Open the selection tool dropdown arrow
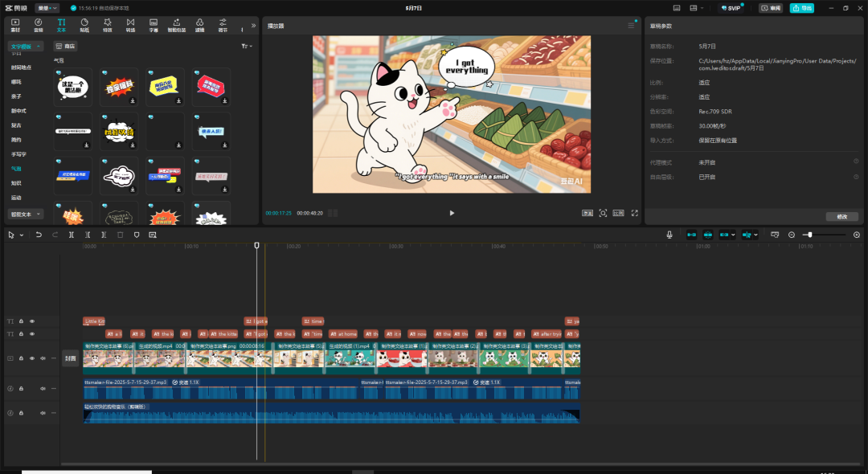The image size is (868, 474). tap(21, 235)
